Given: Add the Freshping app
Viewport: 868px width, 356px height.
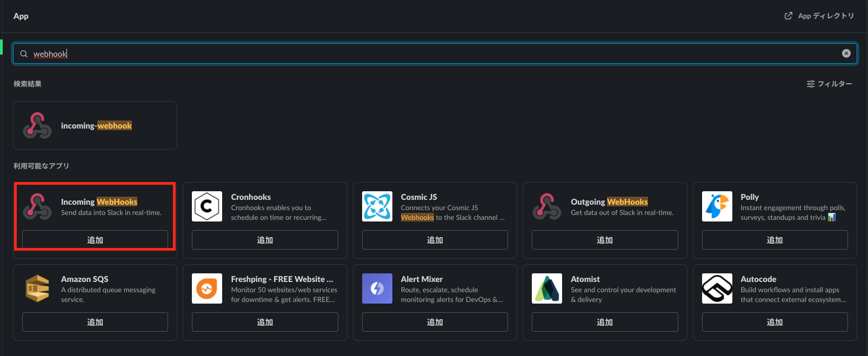Looking at the screenshot, I should [265, 322].
